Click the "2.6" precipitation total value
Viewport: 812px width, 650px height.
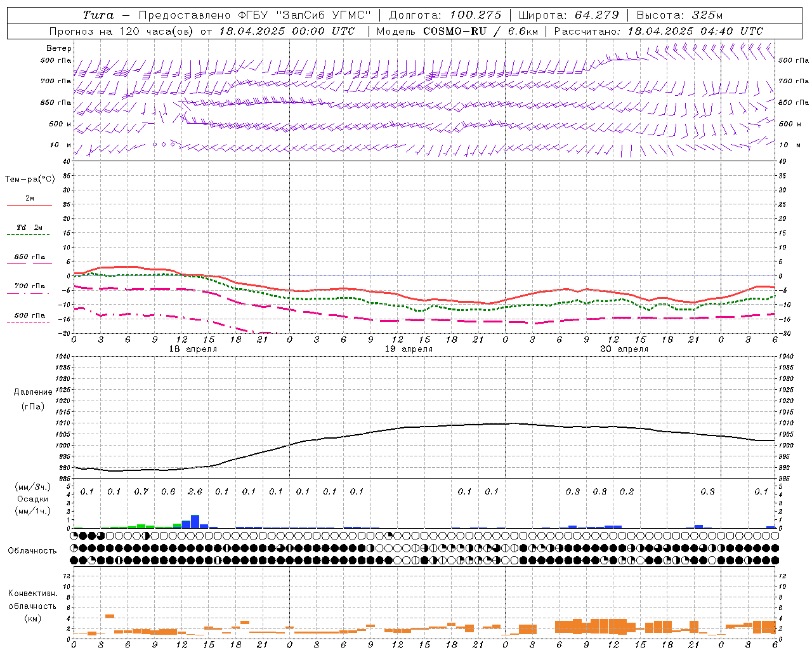click(x=195, y=491)
